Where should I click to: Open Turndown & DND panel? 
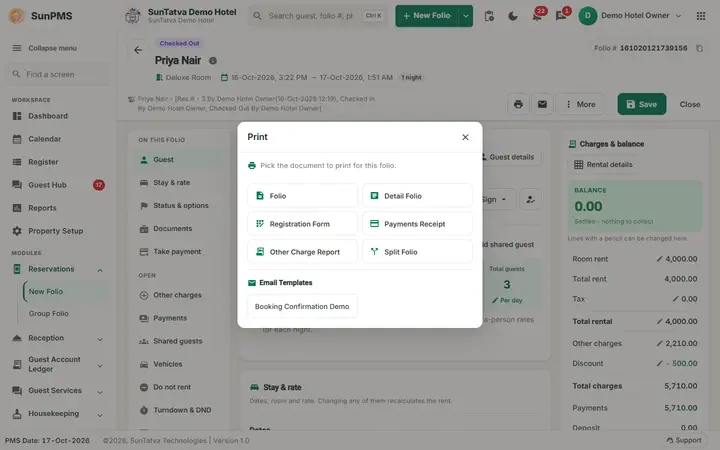click(x=179, y=410)
